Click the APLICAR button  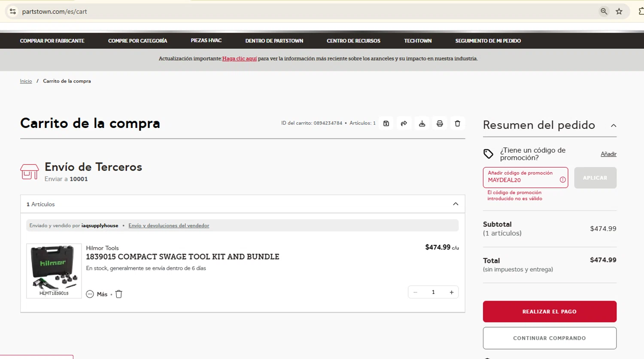595,178
